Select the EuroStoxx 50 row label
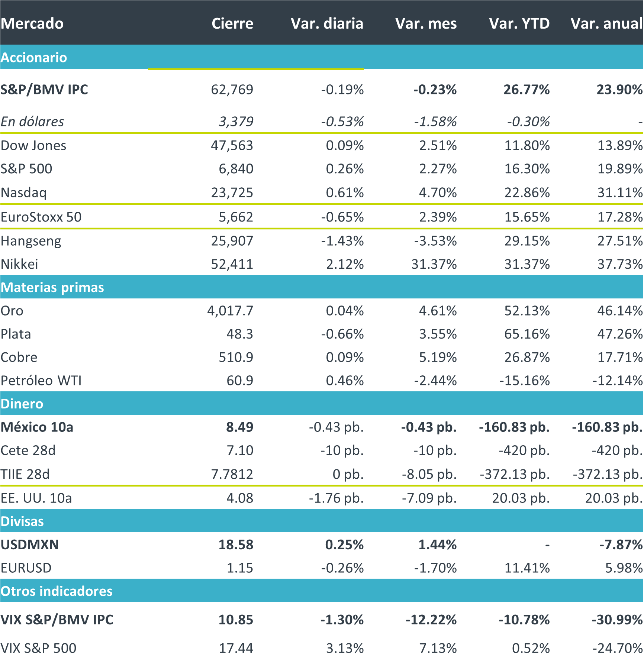 click(41, 217)
